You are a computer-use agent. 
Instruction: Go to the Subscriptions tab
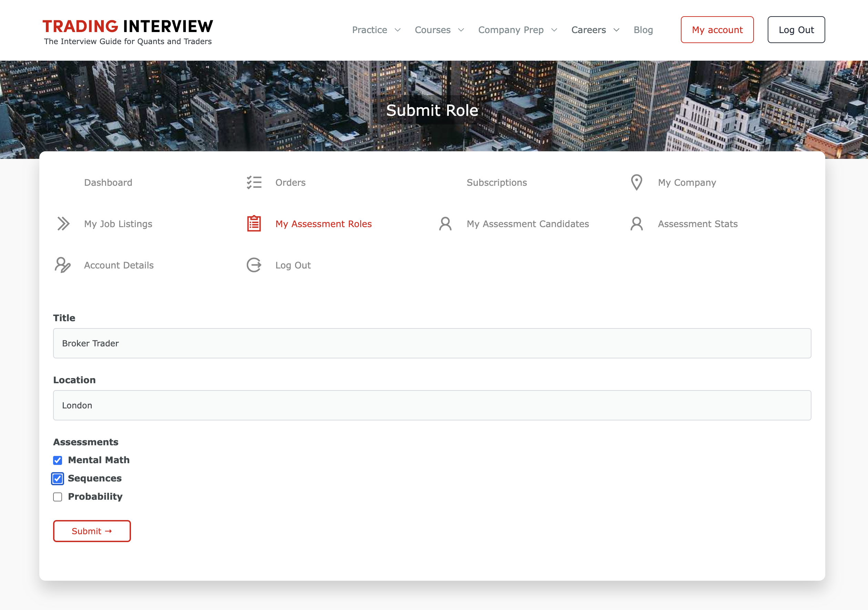[x=496, y=183]
